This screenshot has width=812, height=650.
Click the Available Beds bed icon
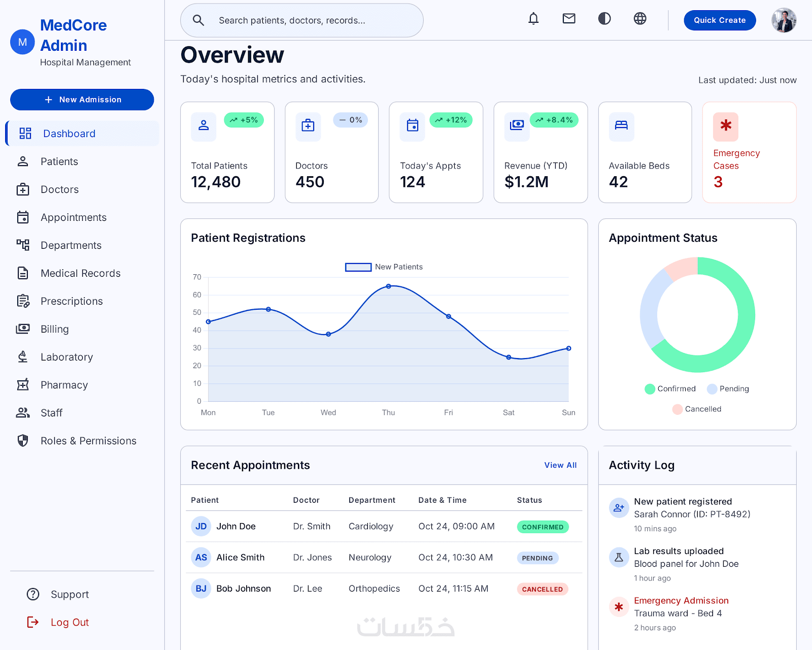pyautogui.click(x=621, y=126)
